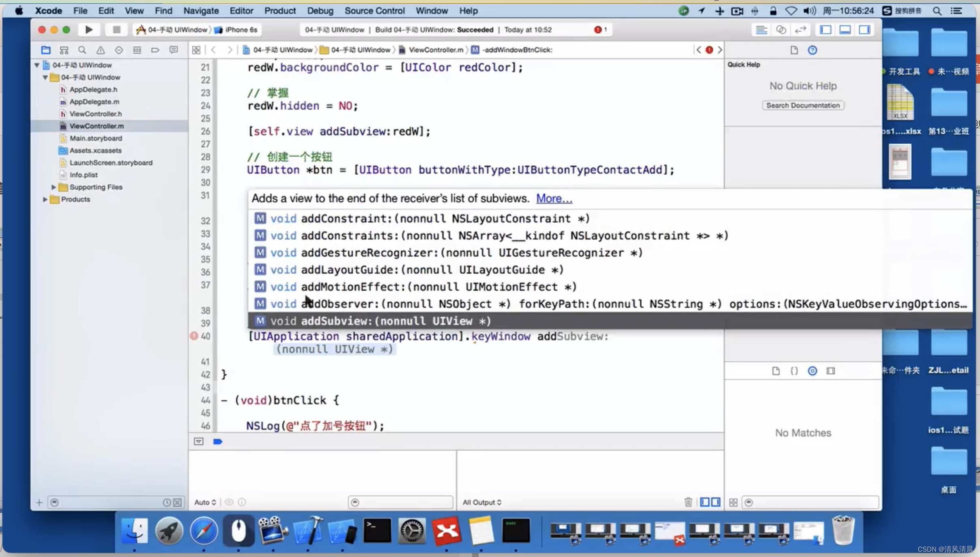Select ViewController.m in file navigator
Screen dimensions: 980x557
[x=96, y=126]
